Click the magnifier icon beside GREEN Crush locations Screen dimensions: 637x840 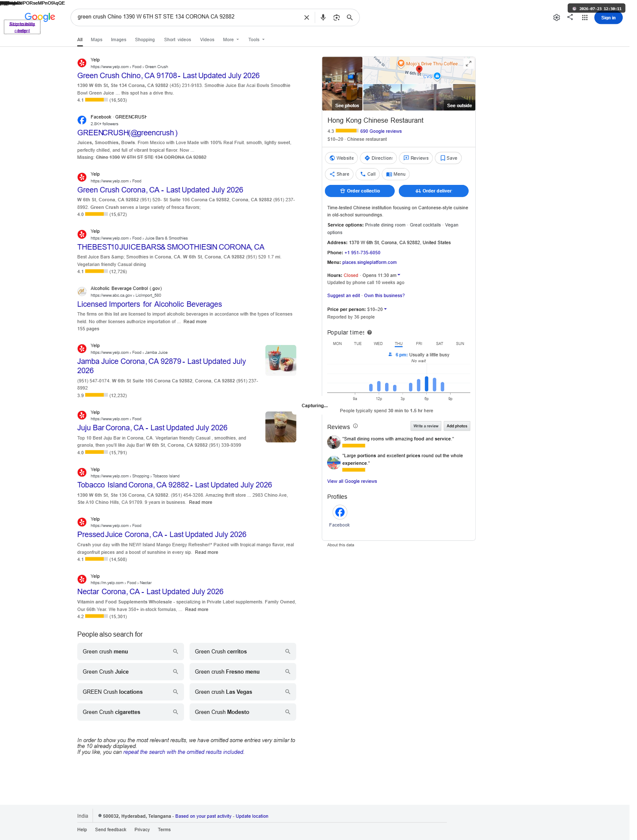(x=176, y=692)
